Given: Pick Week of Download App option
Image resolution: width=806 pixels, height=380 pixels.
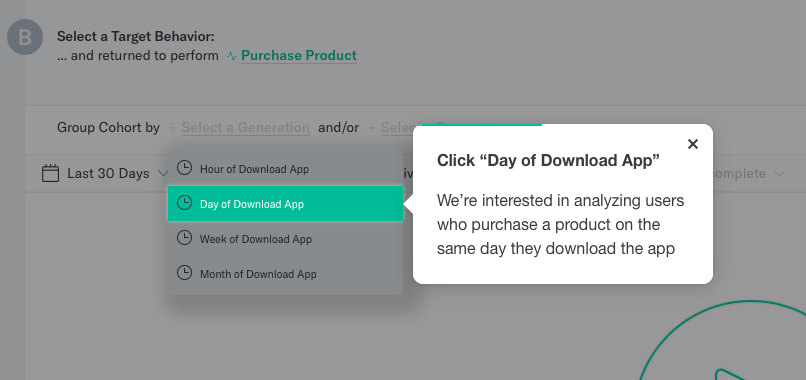Looking at the screenshot, I should [x=285, y=239].
